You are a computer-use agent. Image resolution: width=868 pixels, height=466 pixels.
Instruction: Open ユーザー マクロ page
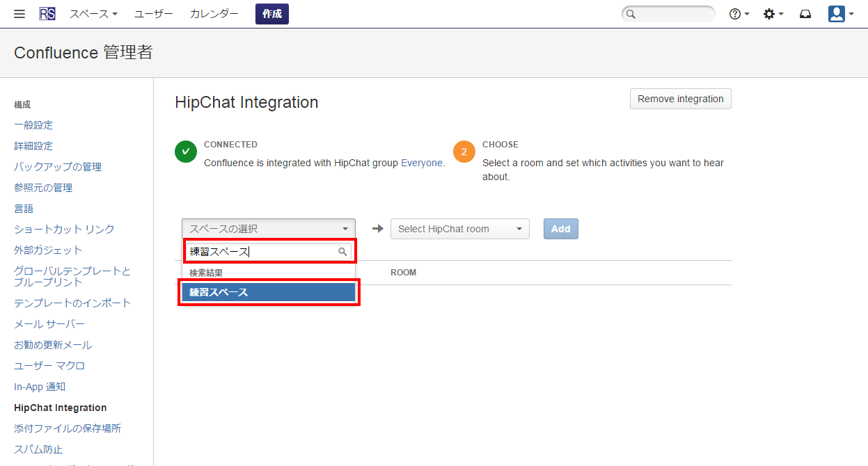pos(49,366)
